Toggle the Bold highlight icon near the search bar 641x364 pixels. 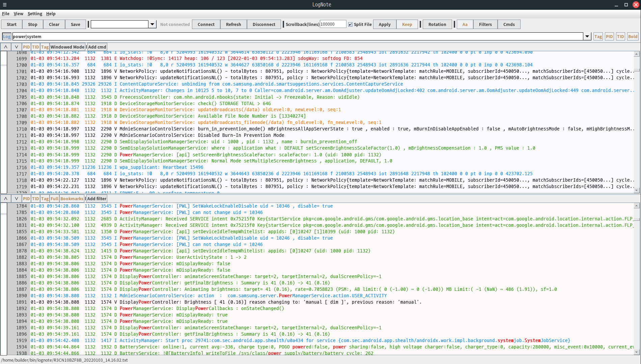[x=633, y=36]
